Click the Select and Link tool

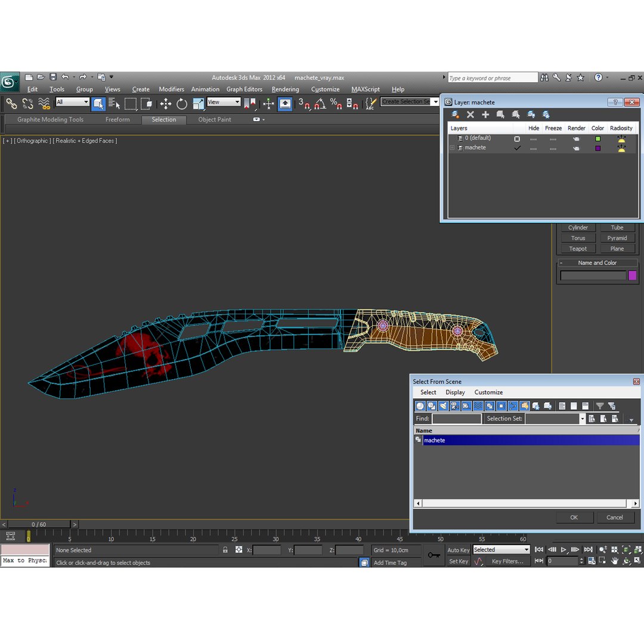pyautogui.click(x=11, y=104)
